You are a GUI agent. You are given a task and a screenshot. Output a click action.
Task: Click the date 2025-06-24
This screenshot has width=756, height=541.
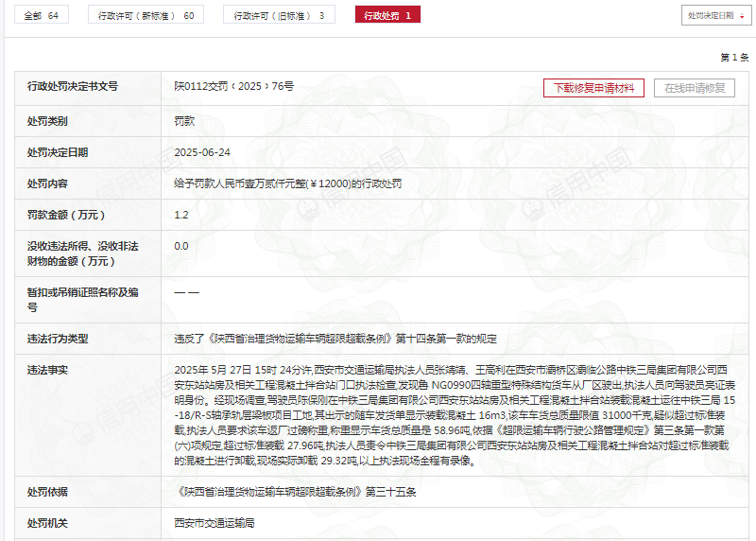(202, 152)
